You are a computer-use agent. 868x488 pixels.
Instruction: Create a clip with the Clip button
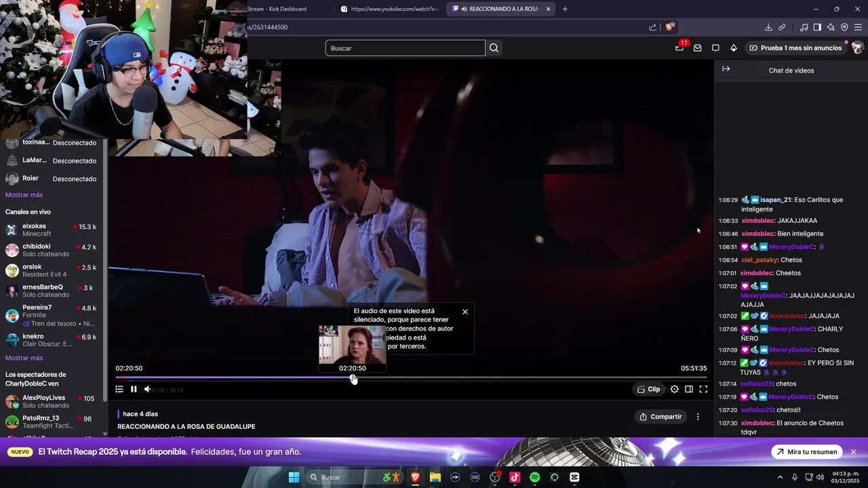[649, 389]
